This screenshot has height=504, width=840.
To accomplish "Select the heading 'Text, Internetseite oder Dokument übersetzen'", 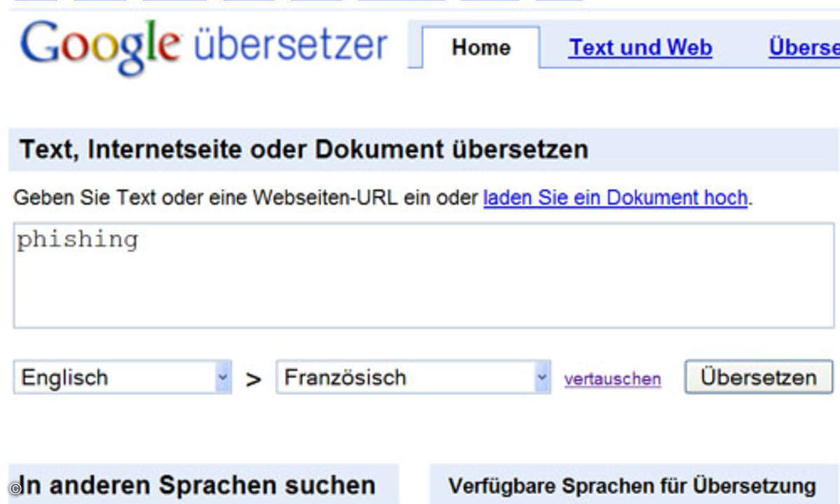I will point(304,149).
